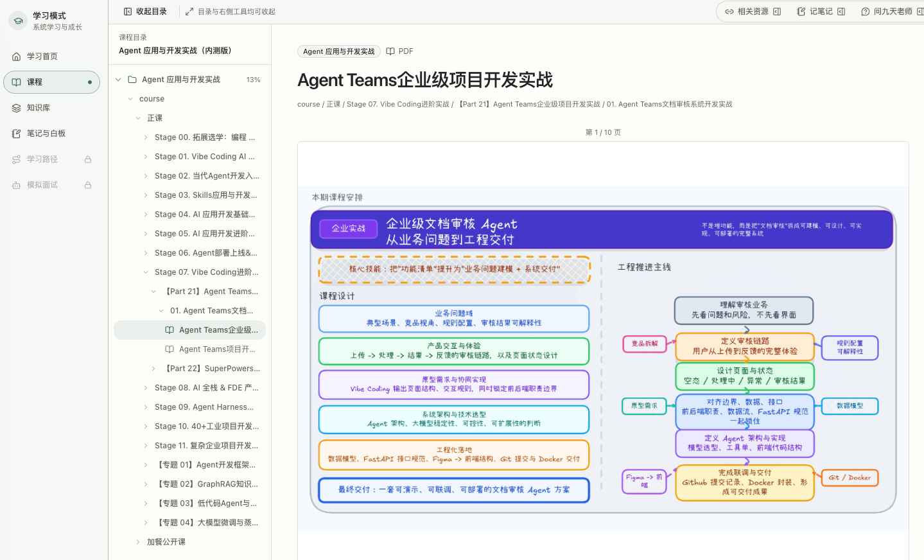Click the course breadcrumb link

309,104
